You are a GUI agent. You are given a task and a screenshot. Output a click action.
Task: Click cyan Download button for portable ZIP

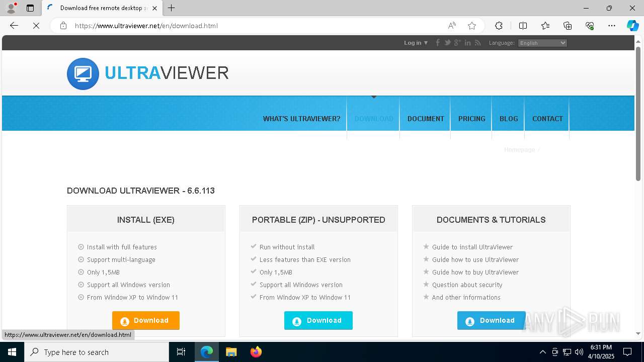(318, 320)
